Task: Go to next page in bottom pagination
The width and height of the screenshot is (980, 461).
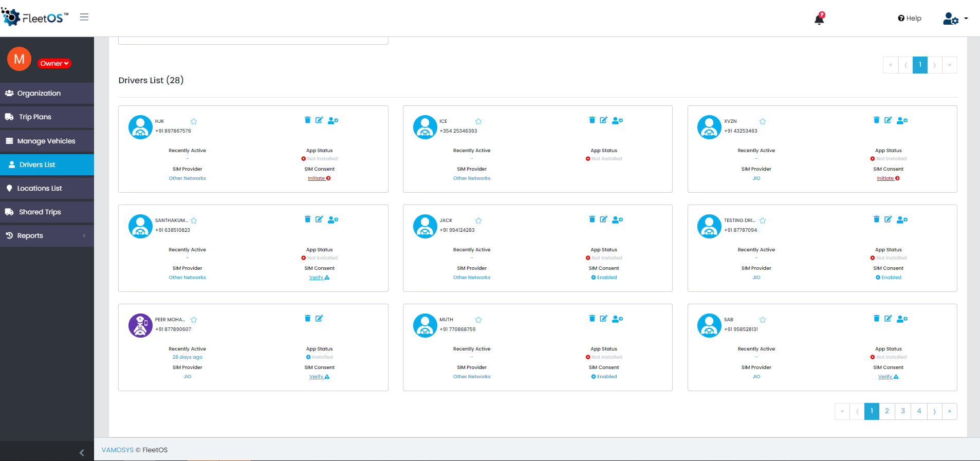Action: [x=935, y=411]
